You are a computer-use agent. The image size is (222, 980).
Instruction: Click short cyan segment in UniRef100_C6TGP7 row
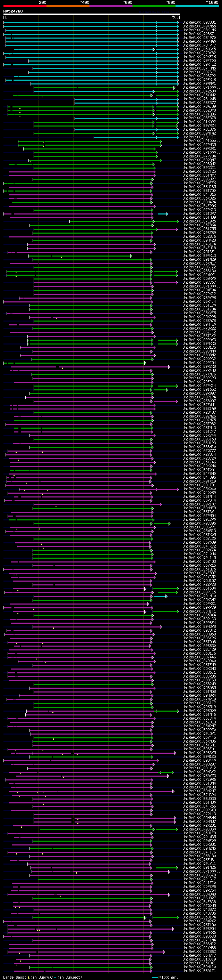[x=163, y=214]
